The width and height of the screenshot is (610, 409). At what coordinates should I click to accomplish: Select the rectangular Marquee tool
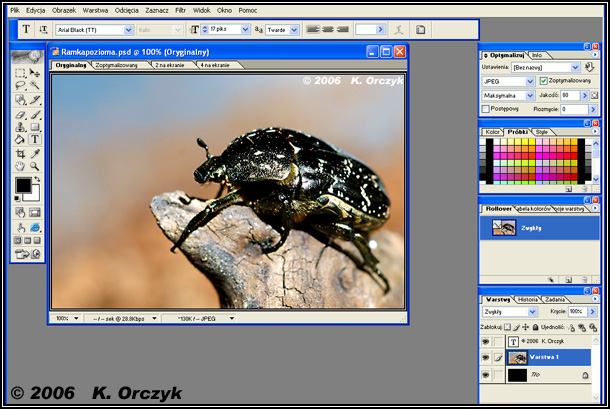pos(21,74)
